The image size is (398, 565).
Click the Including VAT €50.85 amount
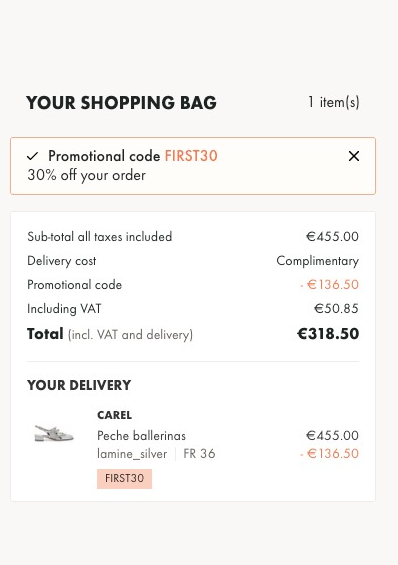336,308
